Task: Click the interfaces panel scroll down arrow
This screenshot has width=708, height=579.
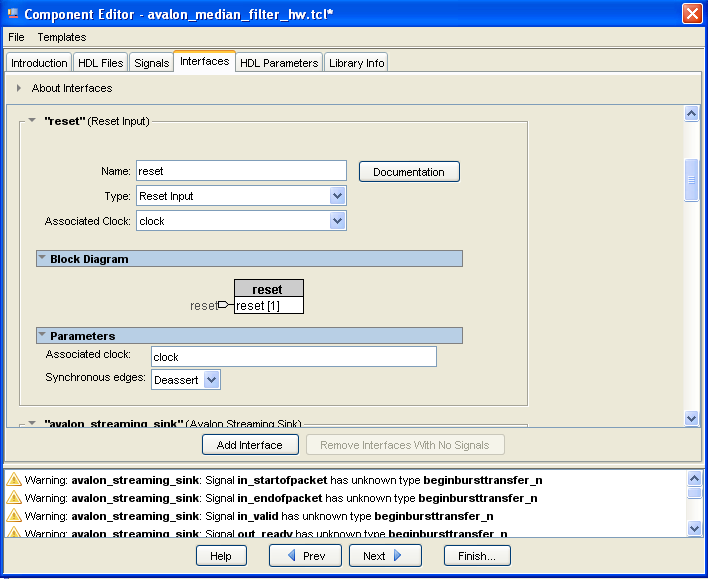Action: pyautogui.click(x=691, y=418)
